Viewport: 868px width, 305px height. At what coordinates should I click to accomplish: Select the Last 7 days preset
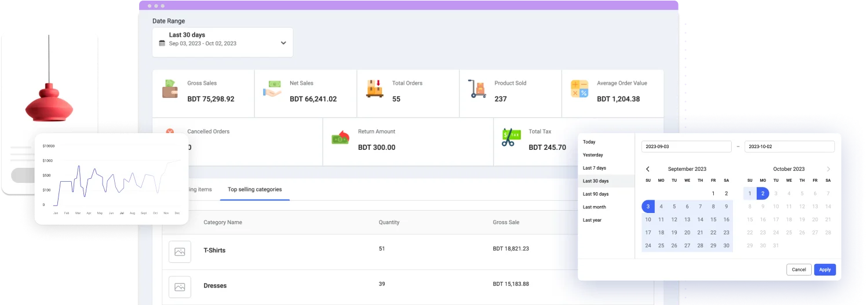tap(595, 168)
